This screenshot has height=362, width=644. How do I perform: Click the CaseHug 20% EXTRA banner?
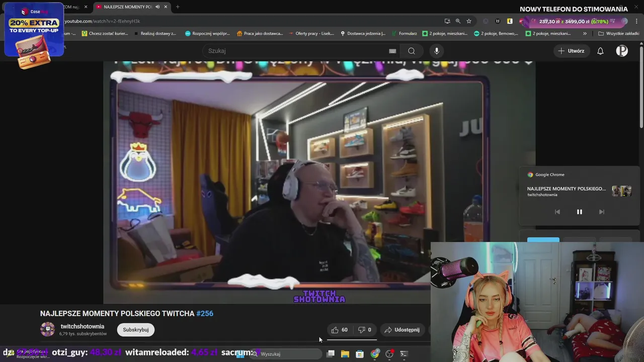34,35
